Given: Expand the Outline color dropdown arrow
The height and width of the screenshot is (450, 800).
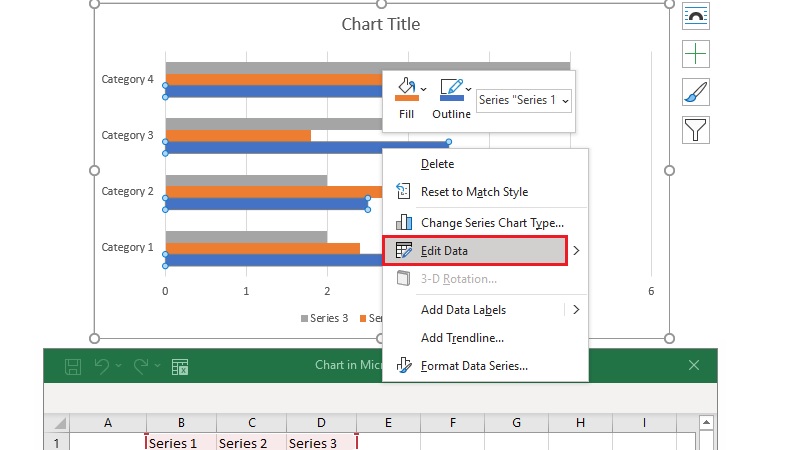Looking at the screenshot, I should pos(468,89).
